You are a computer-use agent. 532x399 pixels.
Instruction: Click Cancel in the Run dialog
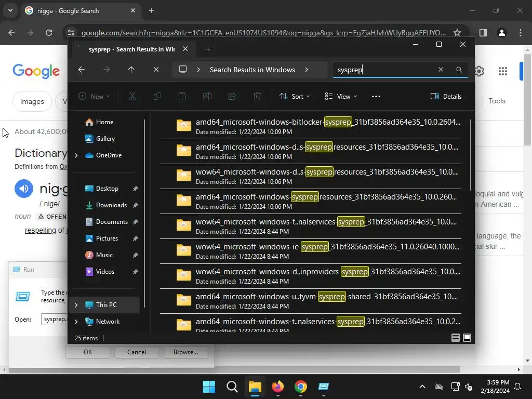[x=137, y=352]
